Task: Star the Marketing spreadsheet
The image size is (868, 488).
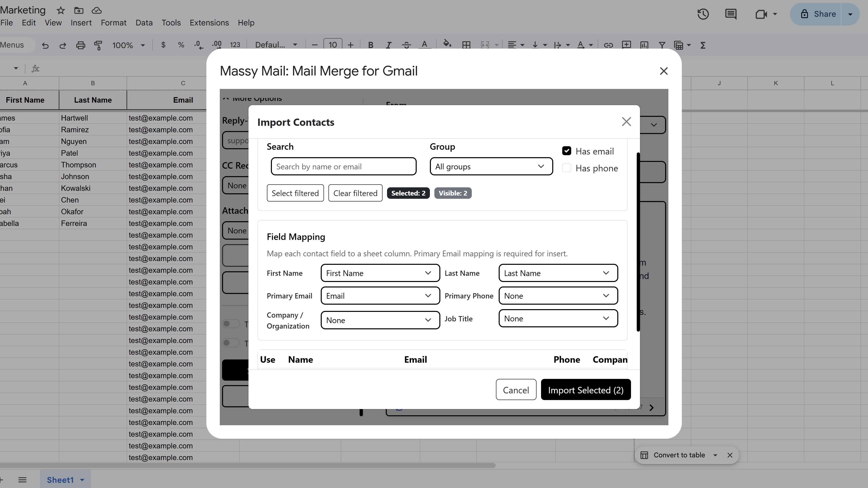Action: [x=60, y=10]
